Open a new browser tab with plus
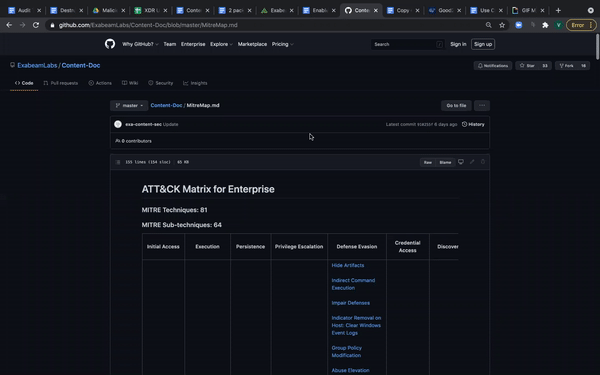Screen dimensions: 600x375 [558, 10]
